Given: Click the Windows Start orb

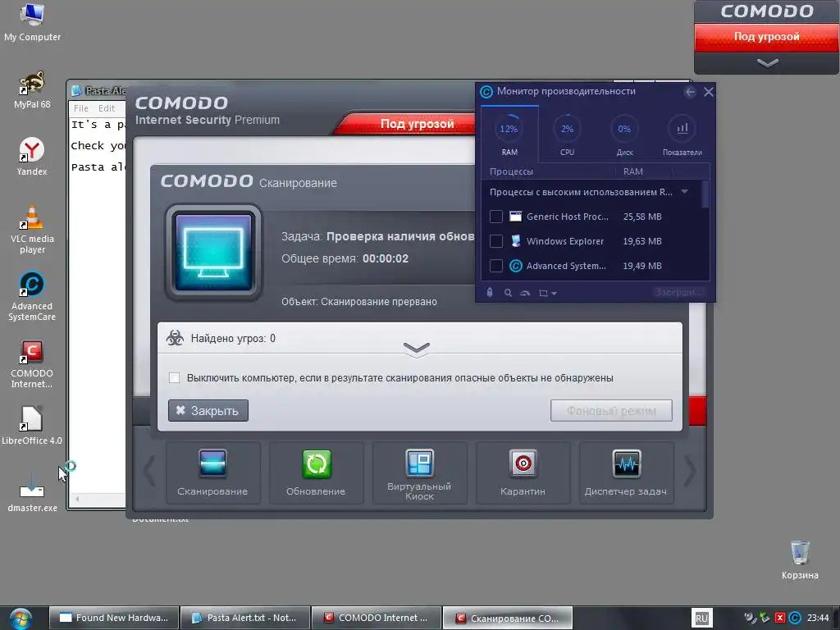Looking at the screenshot, I should pos(21,619).
